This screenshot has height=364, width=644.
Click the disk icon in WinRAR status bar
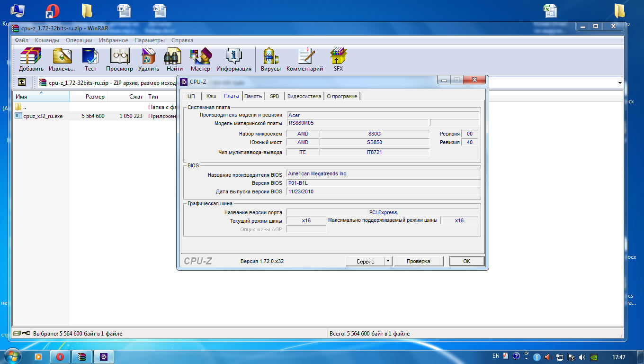(17, 334)
